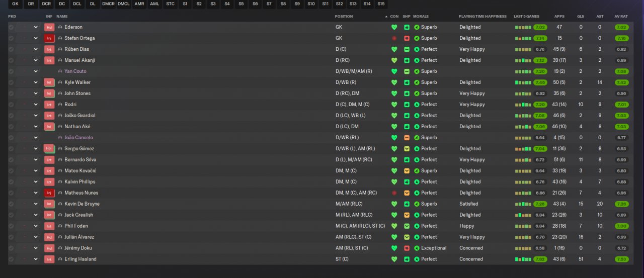Viewport: 644px width, 278px height.
Task: Toggle picked checkmark for Rodri
Action: tap(11, 105)
